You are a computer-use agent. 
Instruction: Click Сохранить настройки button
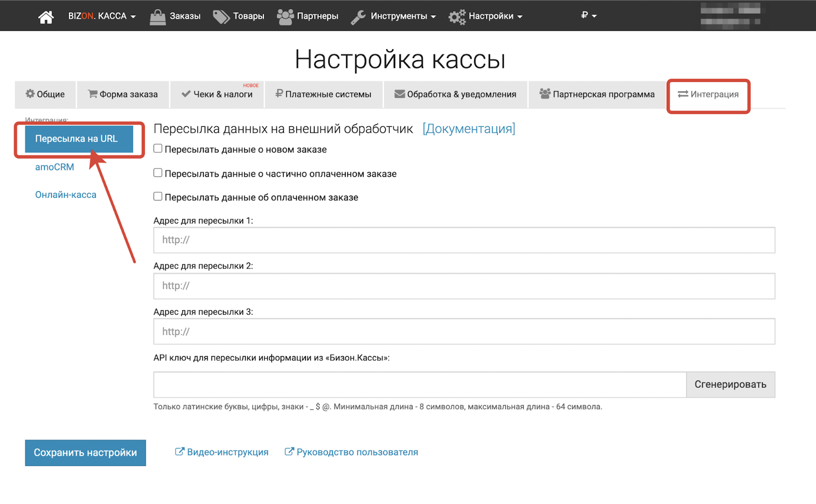point(85,453)
